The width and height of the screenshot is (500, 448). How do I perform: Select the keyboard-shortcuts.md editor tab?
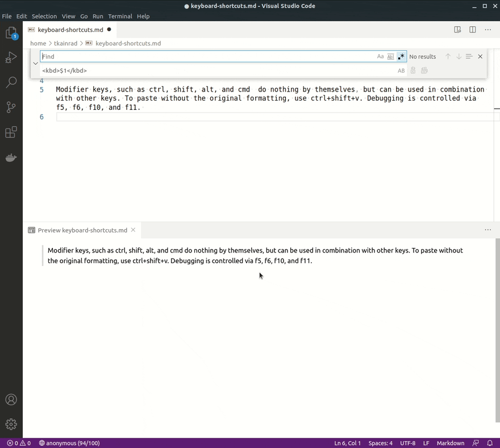[70, 30]
